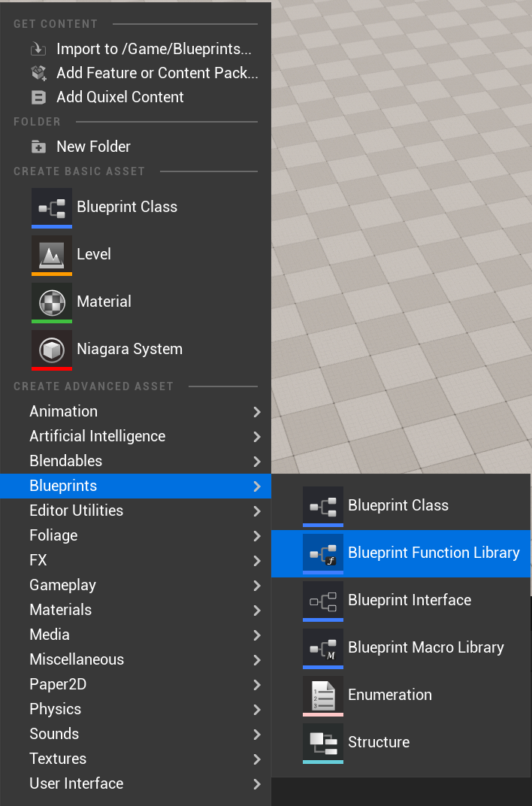Click the New Folder icon

(x=38, y=147)
